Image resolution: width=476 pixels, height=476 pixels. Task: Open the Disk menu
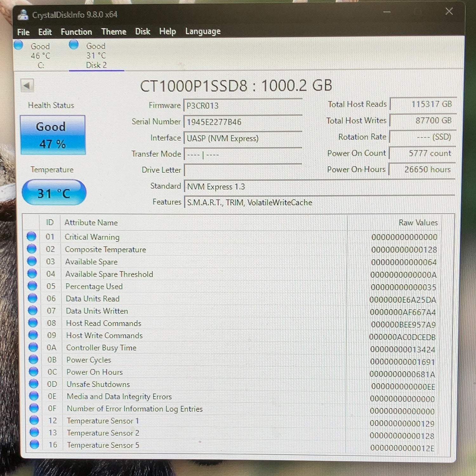click(x=142, y=31)
